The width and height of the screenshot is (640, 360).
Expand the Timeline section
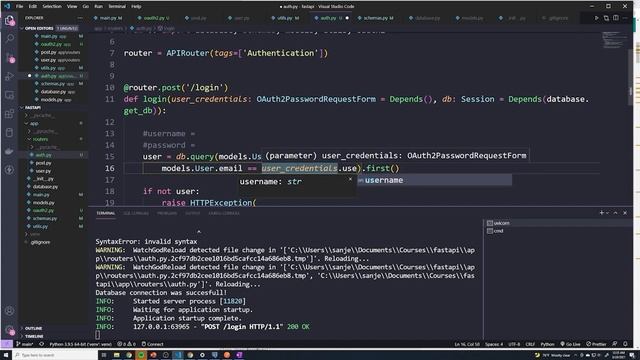(53, 336)
